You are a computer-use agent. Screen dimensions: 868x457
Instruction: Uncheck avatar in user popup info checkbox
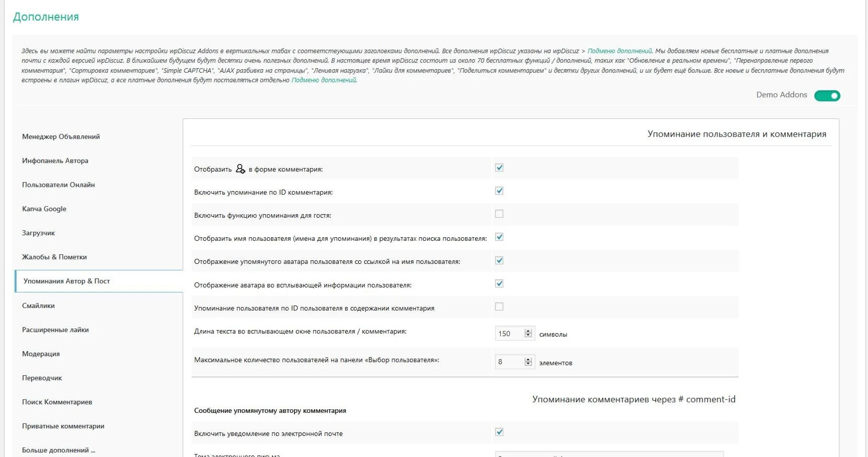pyautogui.click(x=499, y=283)
